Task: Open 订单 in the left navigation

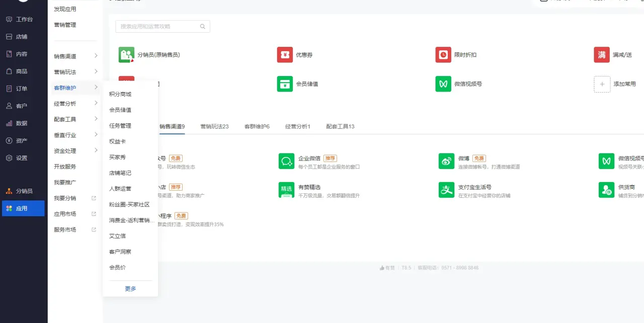Action: point(22,89)
